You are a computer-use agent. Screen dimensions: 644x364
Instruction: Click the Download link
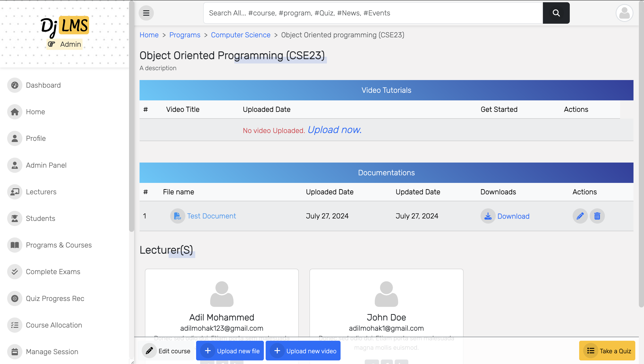(513, 216)
